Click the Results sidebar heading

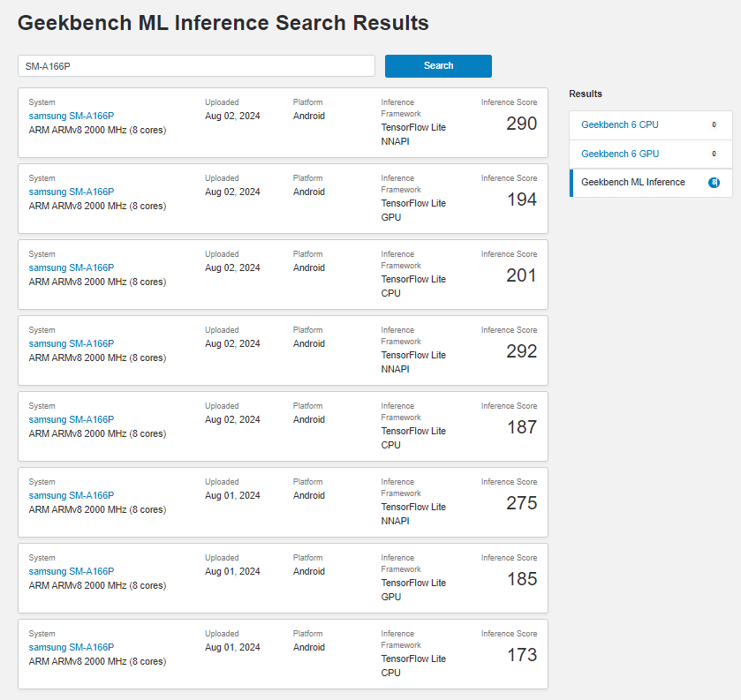(586, 94)
